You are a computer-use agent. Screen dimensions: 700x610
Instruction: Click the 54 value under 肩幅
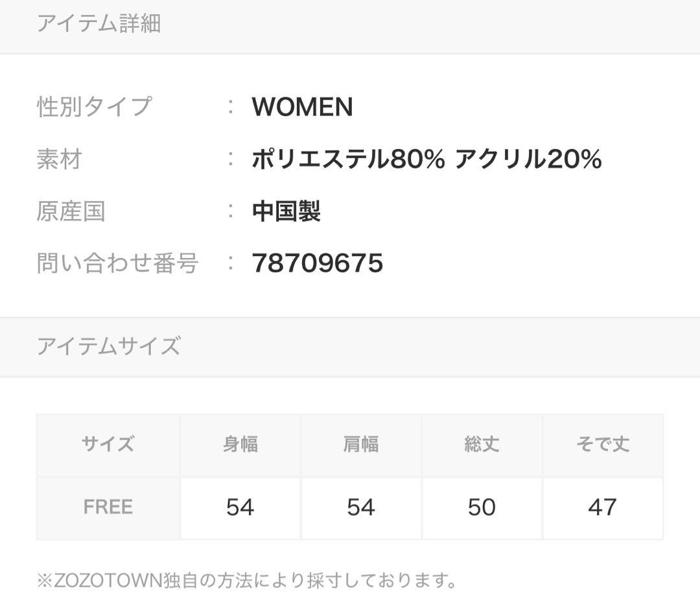pyautogui.click(x=361, y=507)
